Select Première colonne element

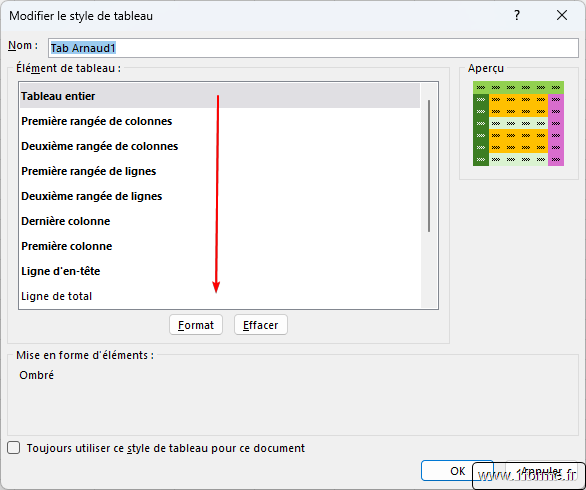point(220,246)
